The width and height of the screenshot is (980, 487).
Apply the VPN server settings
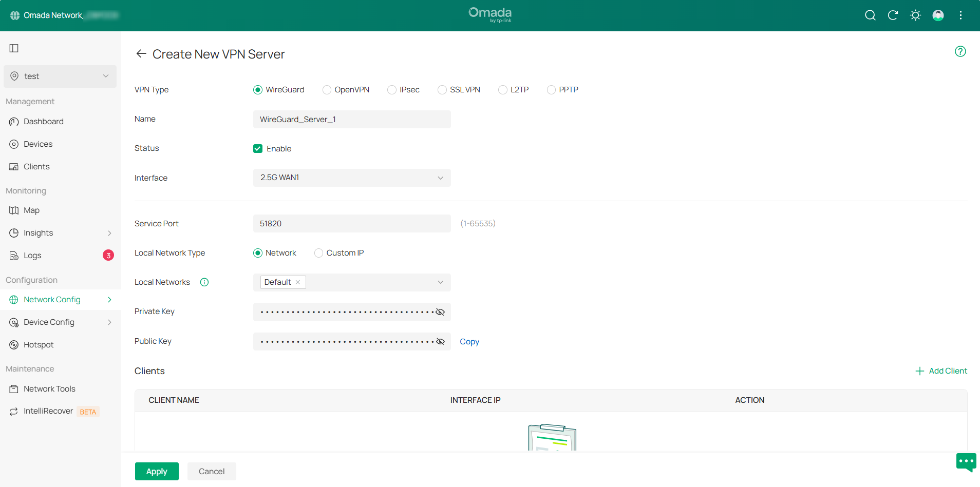pos(157,471)
